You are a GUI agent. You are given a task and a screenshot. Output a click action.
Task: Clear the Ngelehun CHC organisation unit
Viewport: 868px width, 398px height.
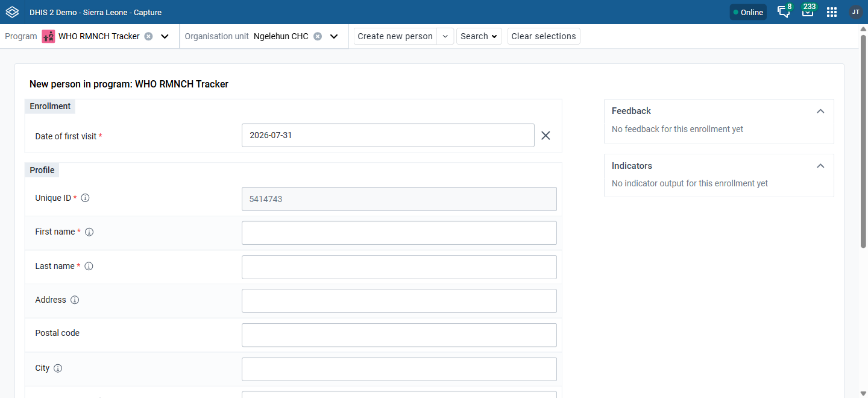point(318,36)
